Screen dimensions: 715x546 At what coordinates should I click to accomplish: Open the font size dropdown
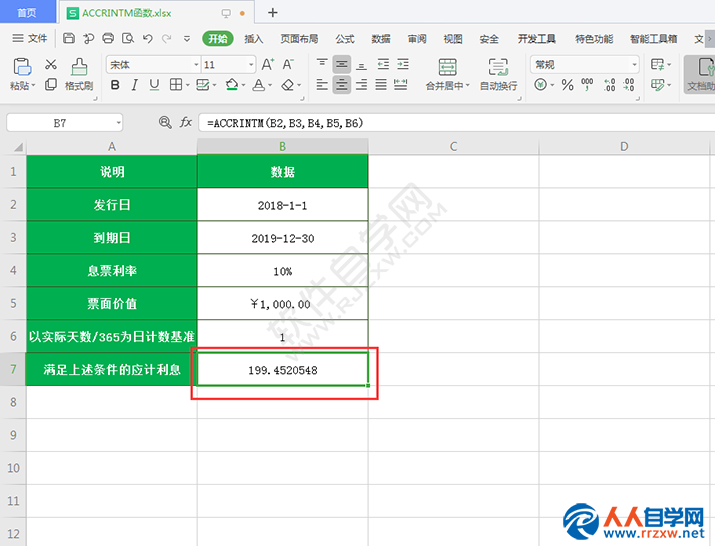pos(251,65)
